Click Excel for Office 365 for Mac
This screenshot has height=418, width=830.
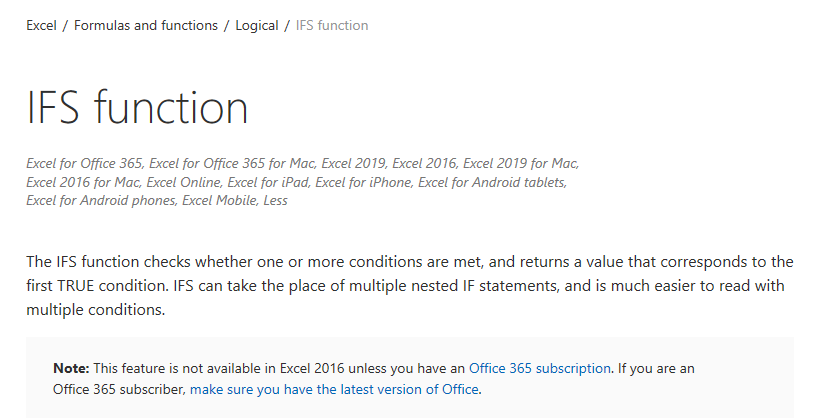point(231,163)
